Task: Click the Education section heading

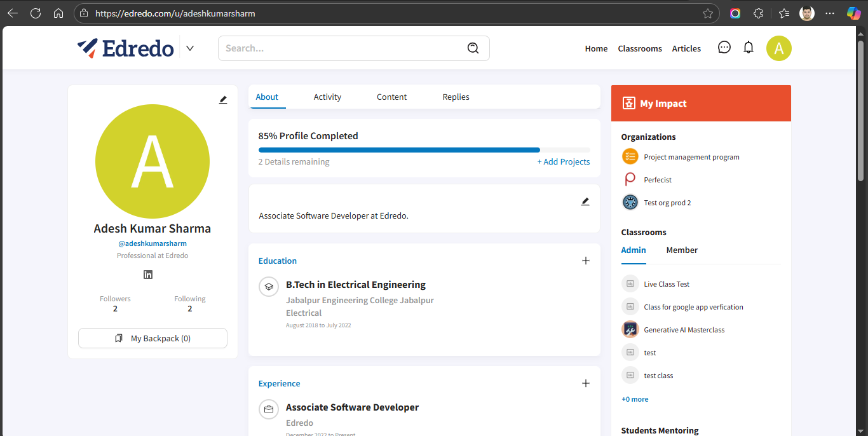Action: (x=278, y=261)
